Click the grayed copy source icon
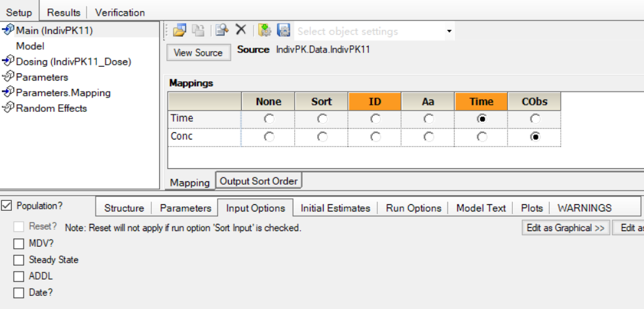This screenshot has height=309, width=644. click(x=199, y=30)
